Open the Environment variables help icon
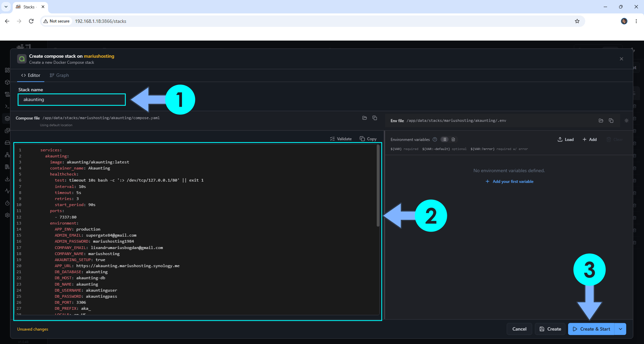The width and height of the screenshot is (644, 344). click(435, 140)
